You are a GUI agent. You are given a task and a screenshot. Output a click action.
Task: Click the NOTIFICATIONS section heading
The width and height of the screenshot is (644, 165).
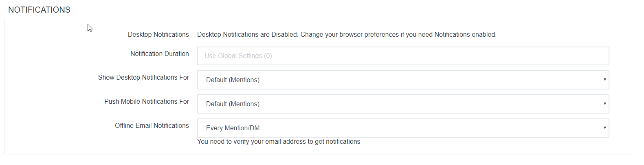pyautogui.click(x=39, y=10)
